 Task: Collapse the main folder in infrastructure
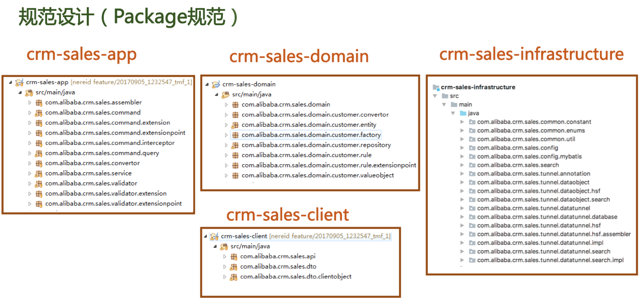point(444,105)
